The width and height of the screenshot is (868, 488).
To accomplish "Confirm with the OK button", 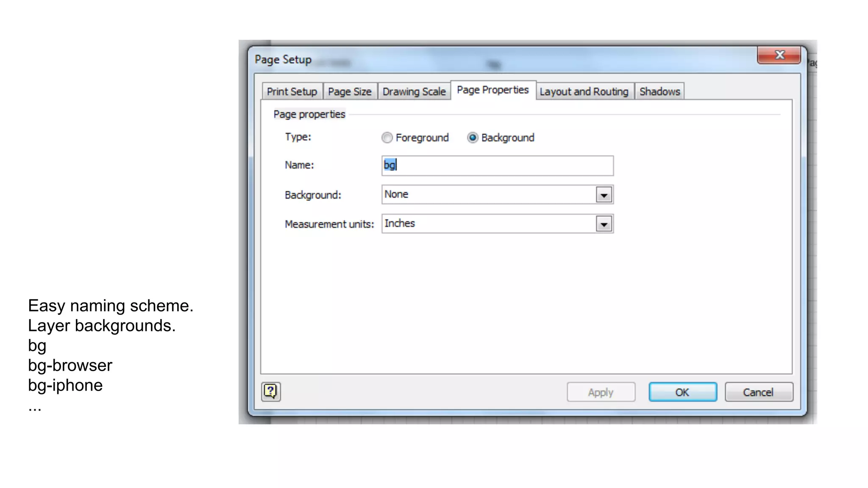I will pyautogui.click(x=682, y=392).
